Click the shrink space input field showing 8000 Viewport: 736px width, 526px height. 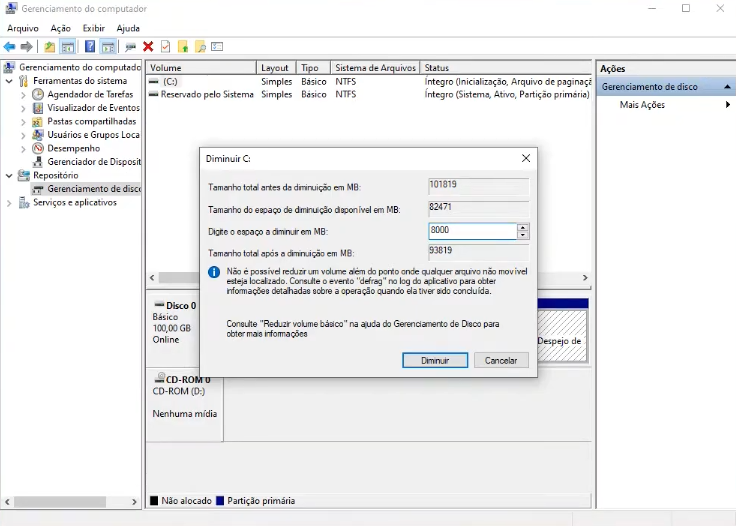[472, 230]
